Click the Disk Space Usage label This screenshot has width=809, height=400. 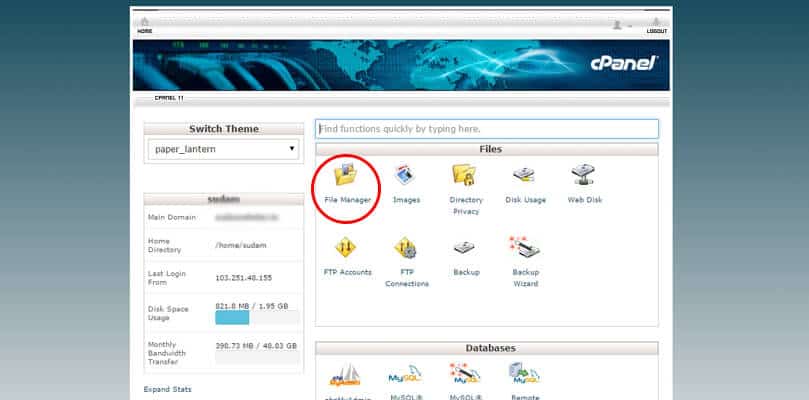pyautogui.click(x=168, y=313)
